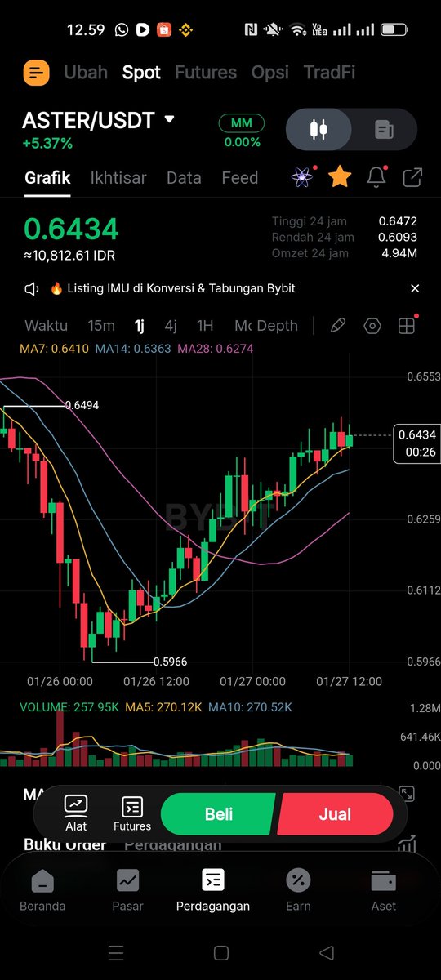Image resolution: width=441 pixels, height=980 pixels.
Task: Tap the Omzet 24 jam value 4.94M
Action: tap(400, 253)
